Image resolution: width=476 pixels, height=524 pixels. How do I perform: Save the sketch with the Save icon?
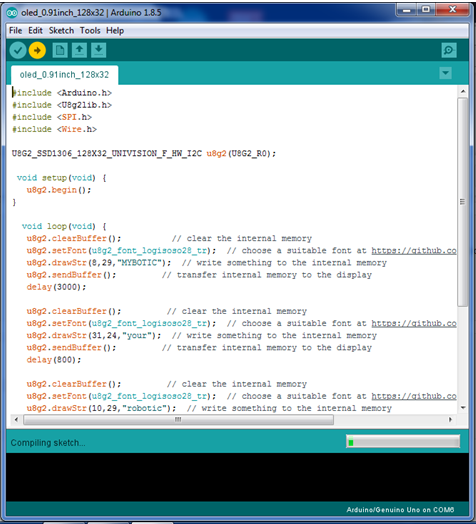pos(99,50)
